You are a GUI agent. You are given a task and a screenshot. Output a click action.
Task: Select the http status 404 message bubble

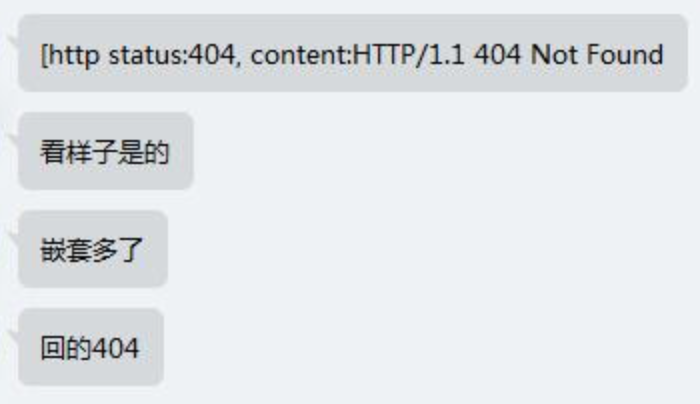coord(353,53)
